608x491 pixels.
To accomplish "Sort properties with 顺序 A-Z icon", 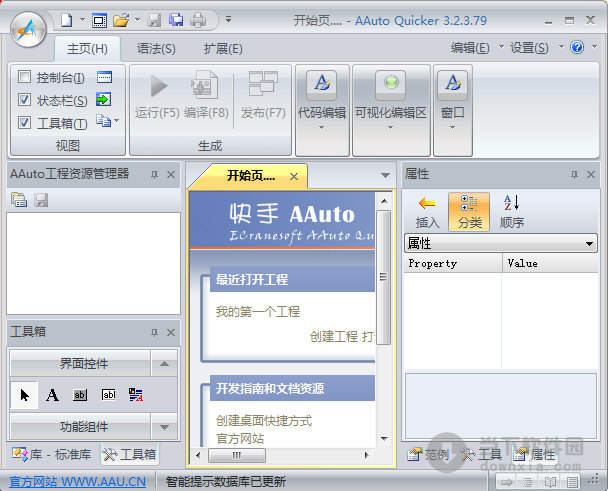I will [x=512, y=212].
